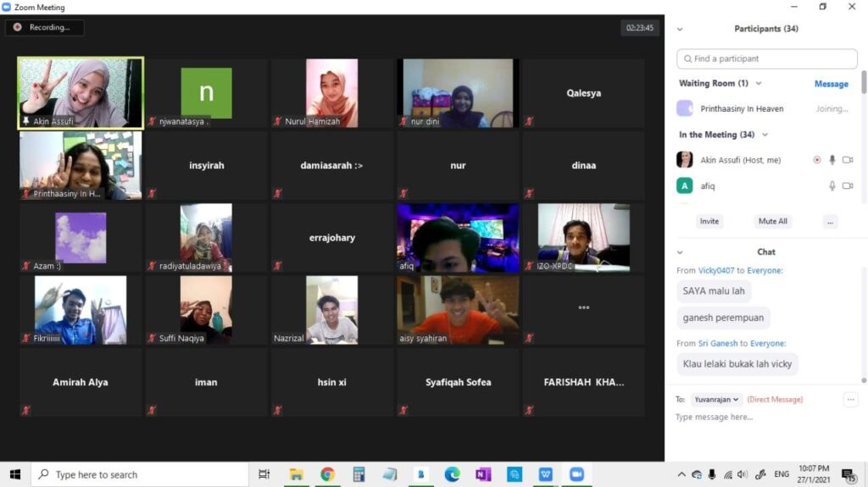868x487 pixels.
Task: Open Google Chrome from the taskbar
Action: tap(328, 474)
